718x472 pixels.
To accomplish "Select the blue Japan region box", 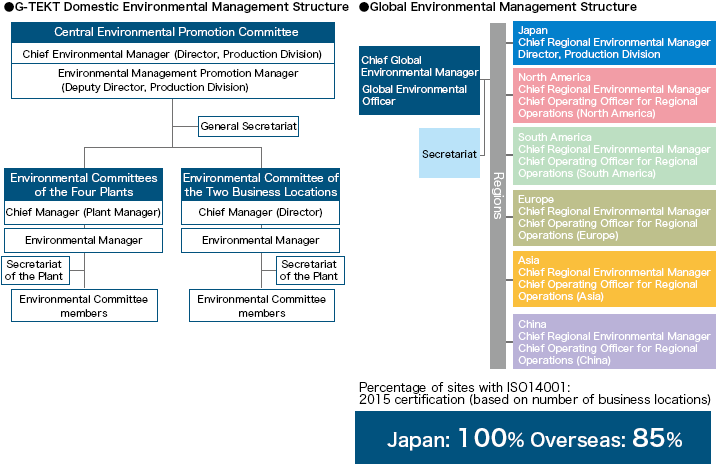I will pos(614,43).
